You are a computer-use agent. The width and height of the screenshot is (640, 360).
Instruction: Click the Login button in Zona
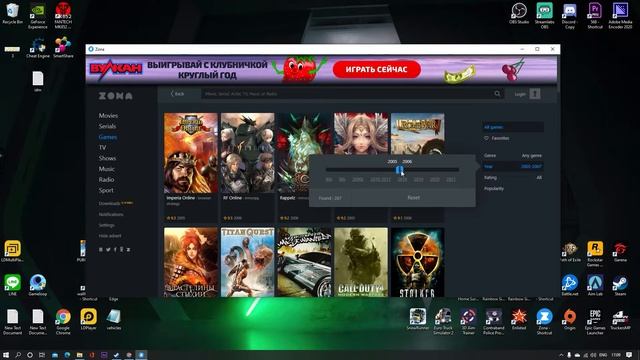(x=520, y=94)
